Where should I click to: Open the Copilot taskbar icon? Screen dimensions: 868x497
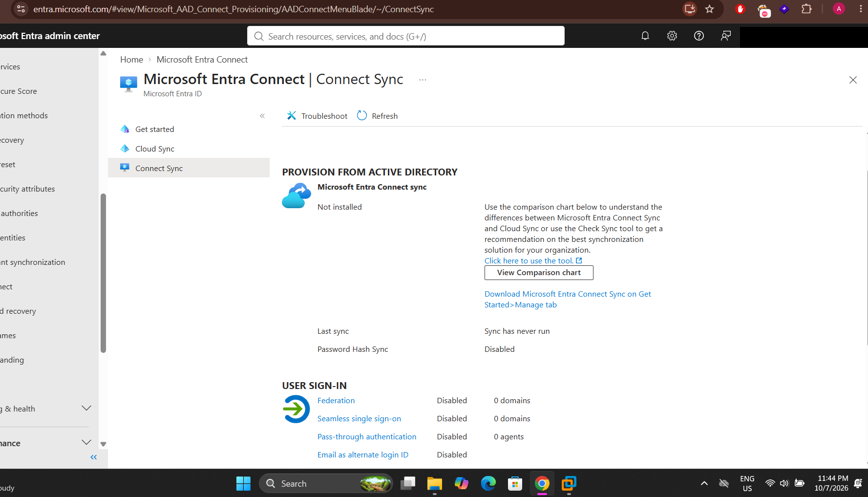461,483
